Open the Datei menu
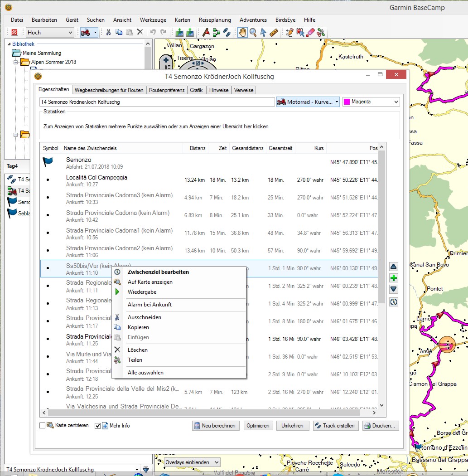This screenshot has height=476, width=468. (x=17, y=20)
